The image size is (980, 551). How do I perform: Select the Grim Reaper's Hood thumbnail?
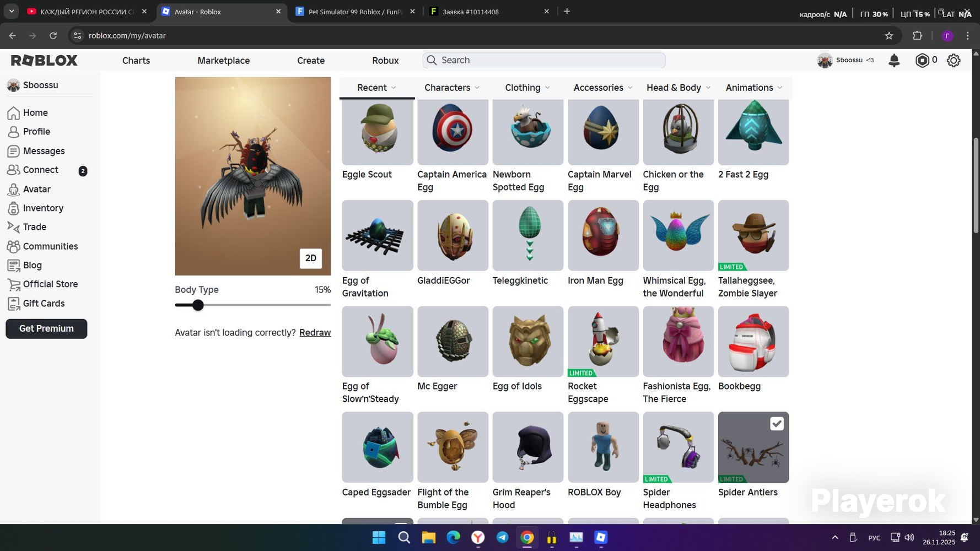tap(528, 447)
